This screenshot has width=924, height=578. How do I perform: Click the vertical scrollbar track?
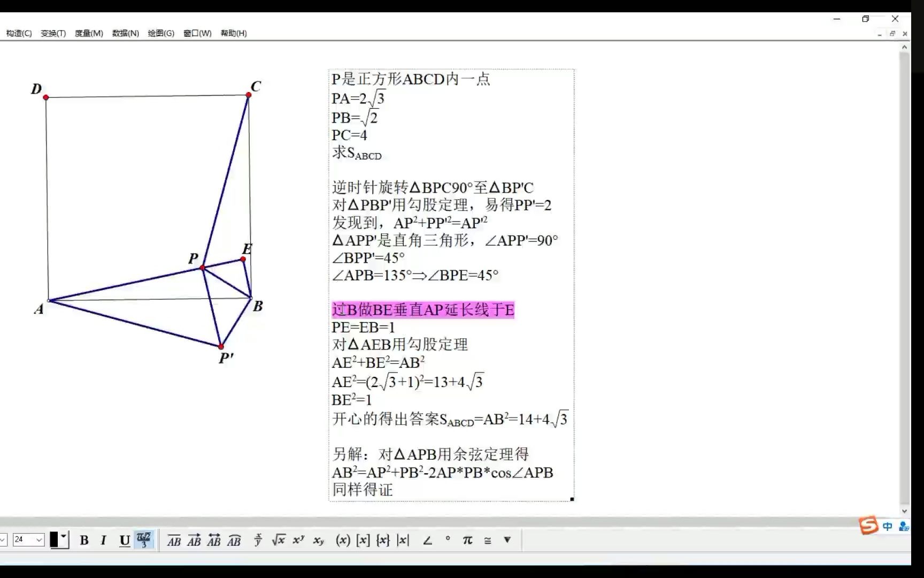pos(904,278)
